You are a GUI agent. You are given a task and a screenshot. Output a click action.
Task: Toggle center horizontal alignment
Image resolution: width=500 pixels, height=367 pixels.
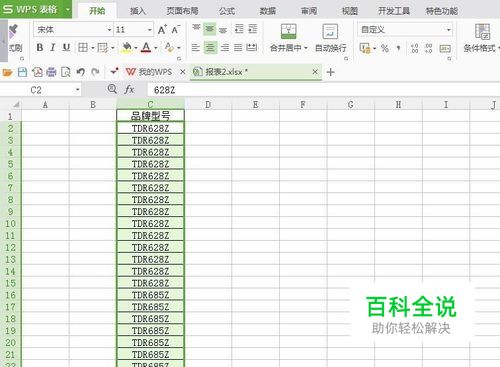[210, 48]
